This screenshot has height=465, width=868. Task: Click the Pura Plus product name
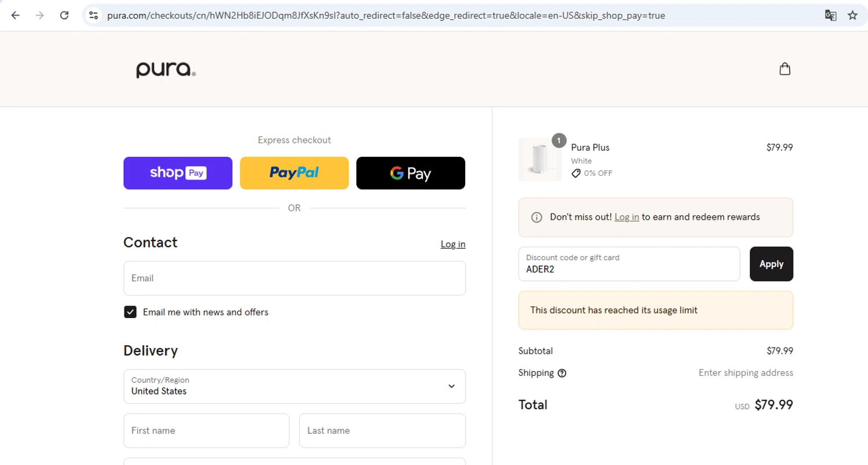pyautogui.click(x=590, y=147)
